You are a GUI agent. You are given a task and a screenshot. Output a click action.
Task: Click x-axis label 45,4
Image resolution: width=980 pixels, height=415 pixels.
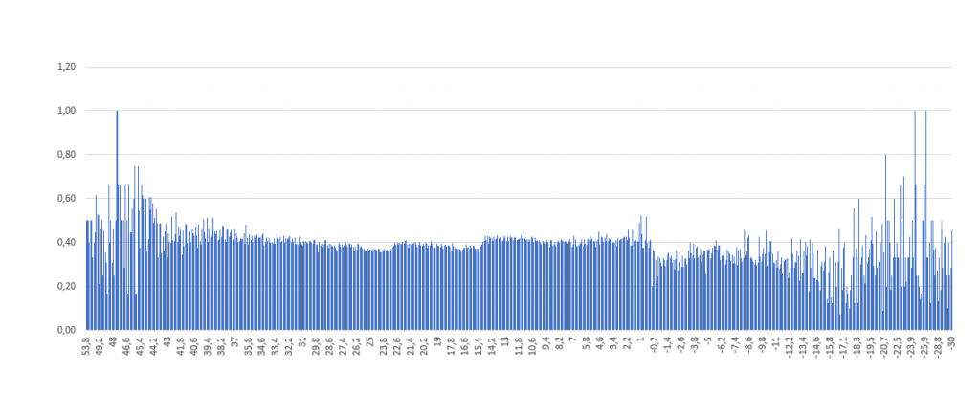(141, 346)
